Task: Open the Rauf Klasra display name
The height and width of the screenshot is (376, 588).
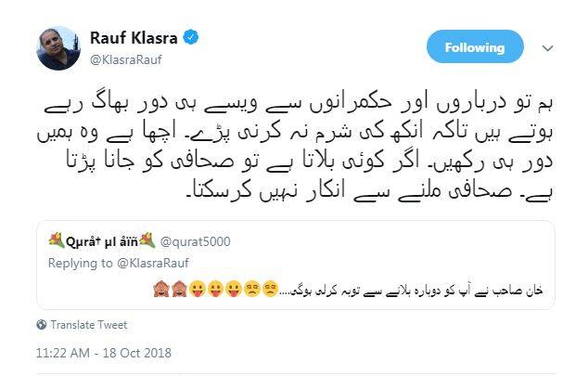Action: coord(134,38)
